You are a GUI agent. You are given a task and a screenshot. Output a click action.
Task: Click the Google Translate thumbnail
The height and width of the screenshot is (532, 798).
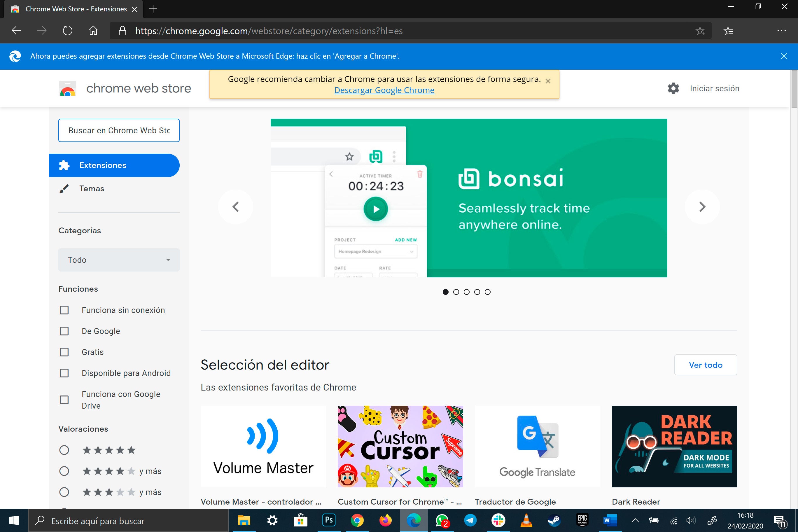pos(538,447)
